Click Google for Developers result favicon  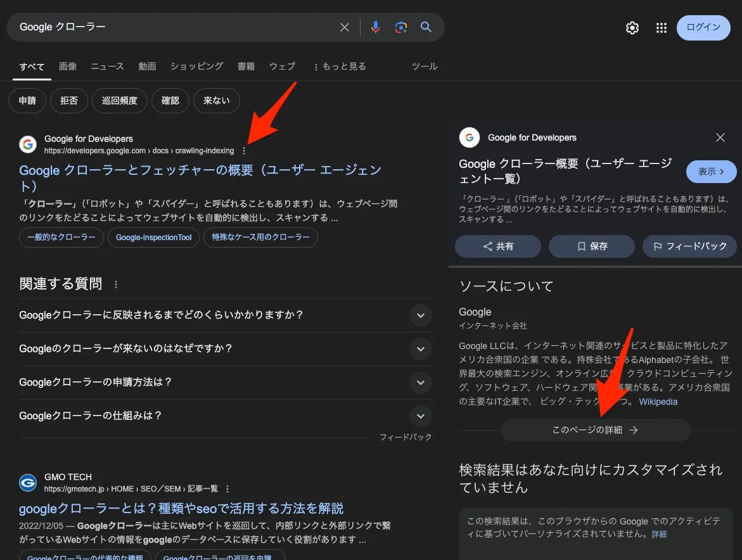click(x=28, y=144)
